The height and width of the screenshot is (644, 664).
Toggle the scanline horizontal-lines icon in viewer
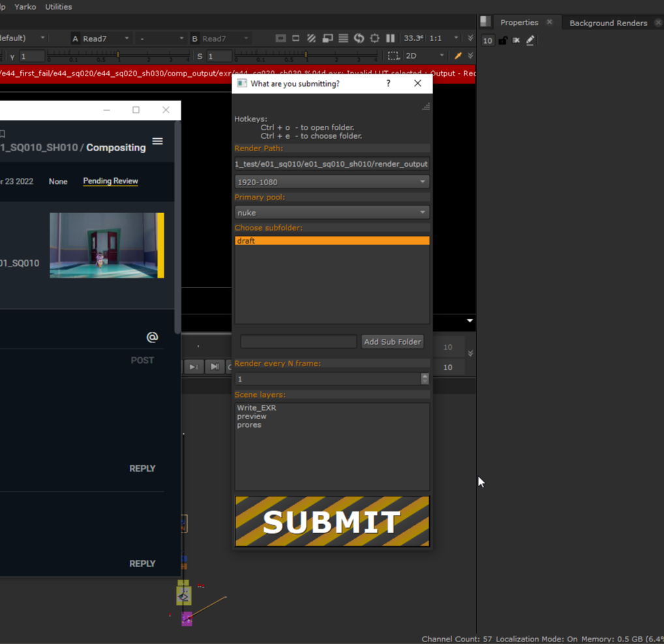[344, 38]
